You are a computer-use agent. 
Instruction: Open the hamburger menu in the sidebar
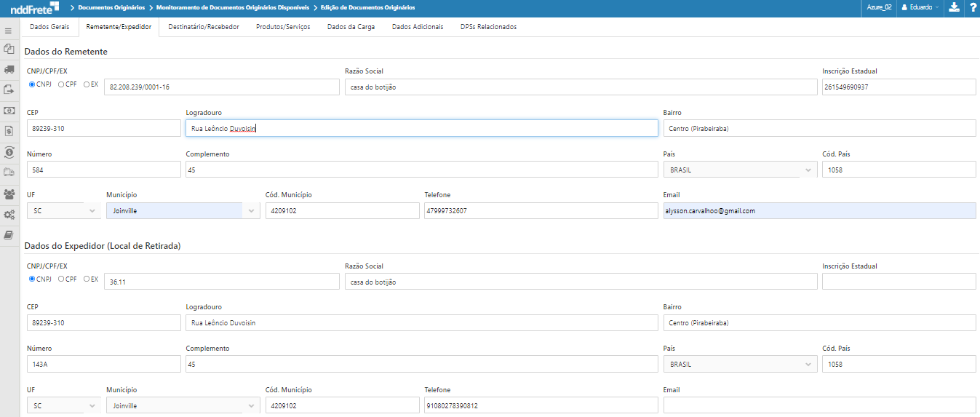click(9, 31)
